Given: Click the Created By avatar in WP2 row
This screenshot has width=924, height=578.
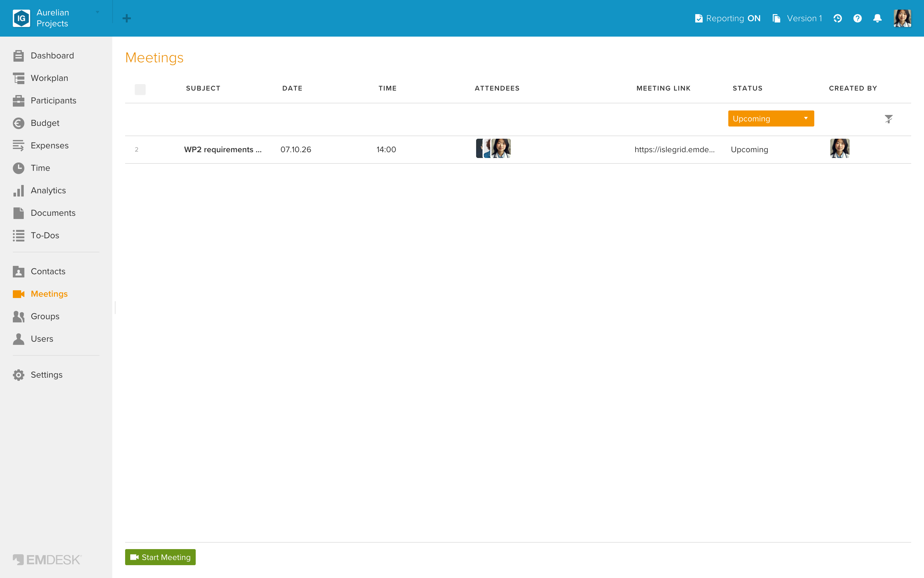Looking at the screenshot, I should point(840,148).
